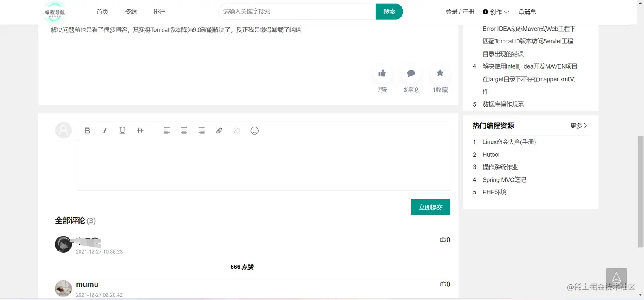Toggle Italic formatting in comment editor
The image size is (644, 300).
coord(105,131)
